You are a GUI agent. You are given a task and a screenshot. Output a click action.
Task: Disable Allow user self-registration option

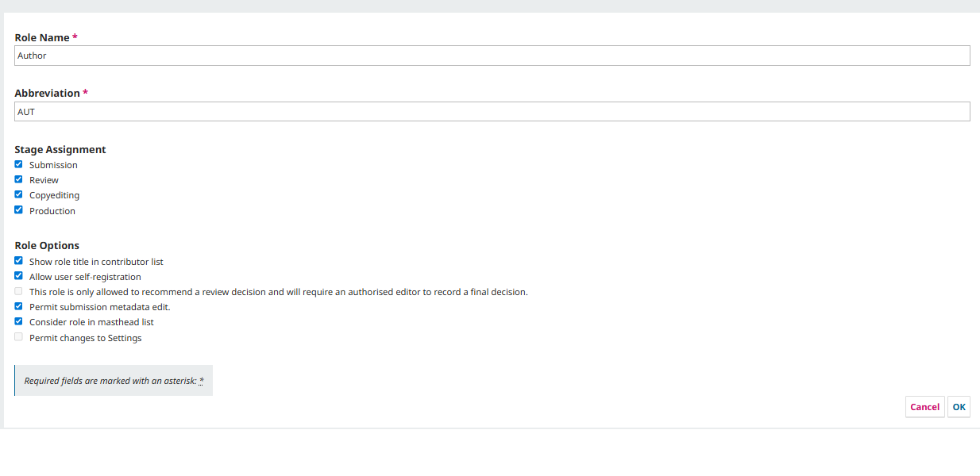tap(18, 276)
